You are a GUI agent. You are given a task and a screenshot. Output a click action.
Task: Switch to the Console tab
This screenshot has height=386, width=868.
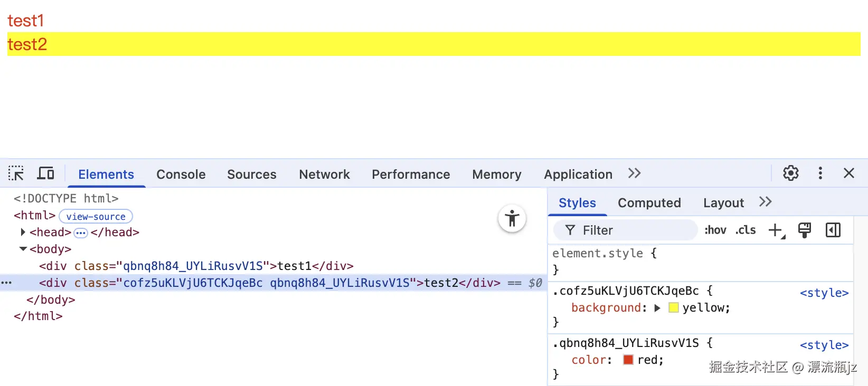tap(181, 175)
